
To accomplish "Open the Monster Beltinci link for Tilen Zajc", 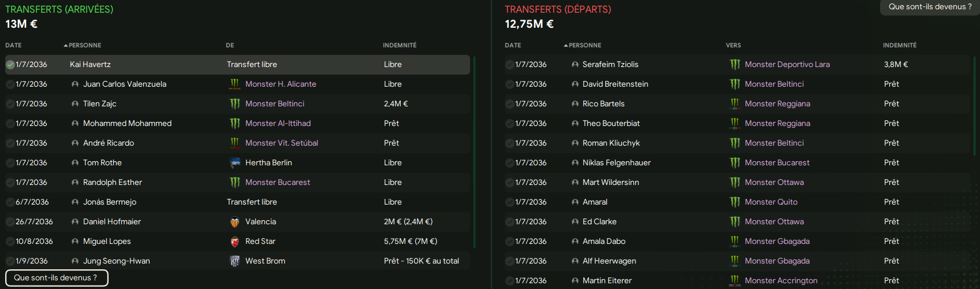I will click(x=274, y=104).
